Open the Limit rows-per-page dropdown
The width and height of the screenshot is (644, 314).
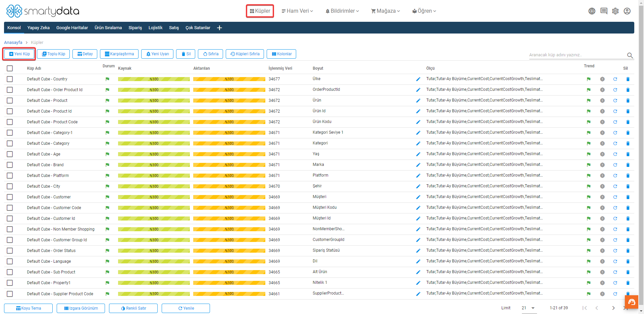pos(529,308)
